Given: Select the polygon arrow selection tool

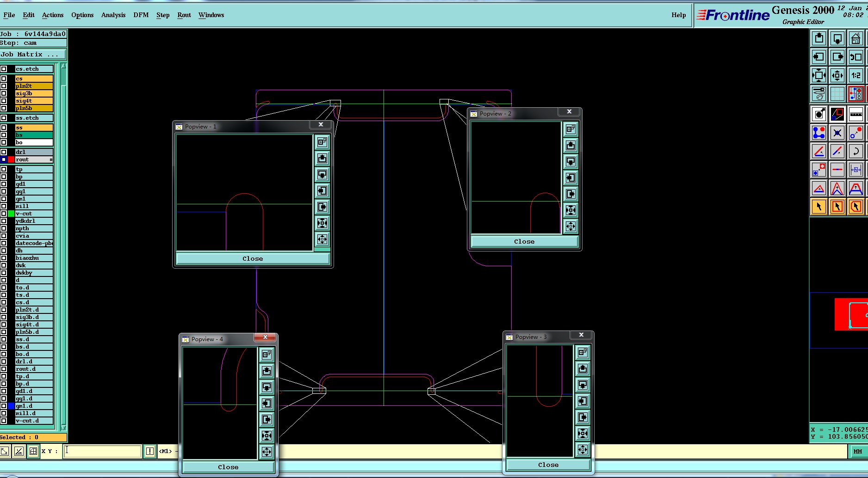Looking at the screenshot, I should 856,207.
